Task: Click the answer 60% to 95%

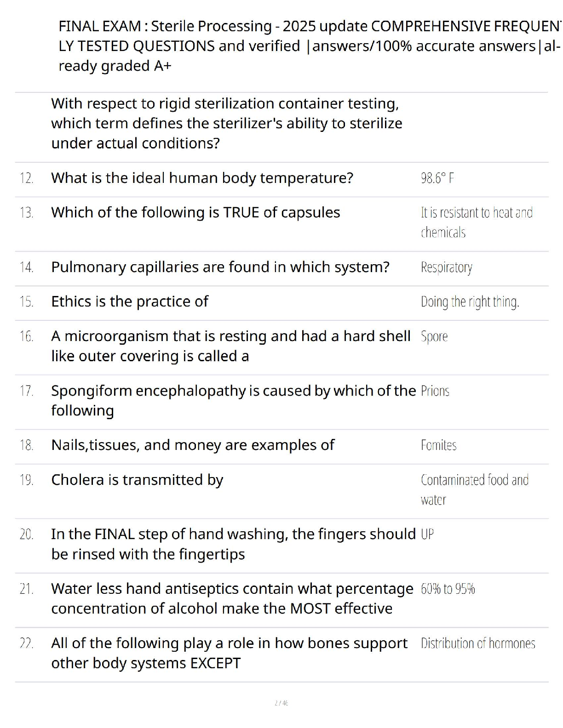Action: click(x=448, y=589)
